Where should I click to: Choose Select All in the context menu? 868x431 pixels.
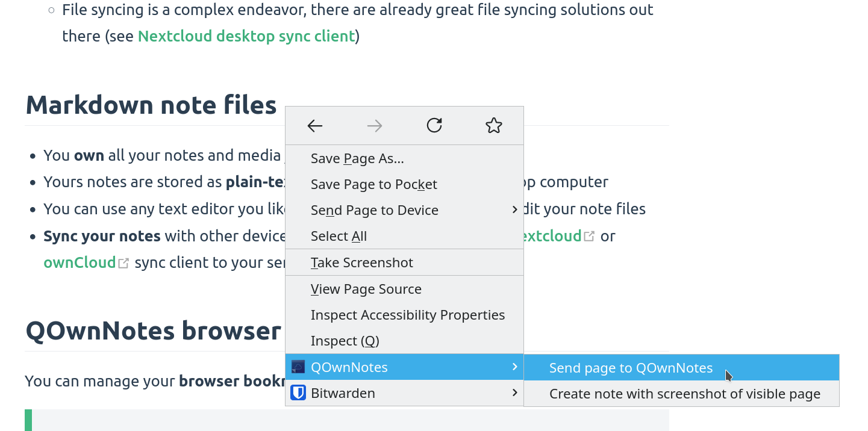pyautogui.click(x=339, y=236)
